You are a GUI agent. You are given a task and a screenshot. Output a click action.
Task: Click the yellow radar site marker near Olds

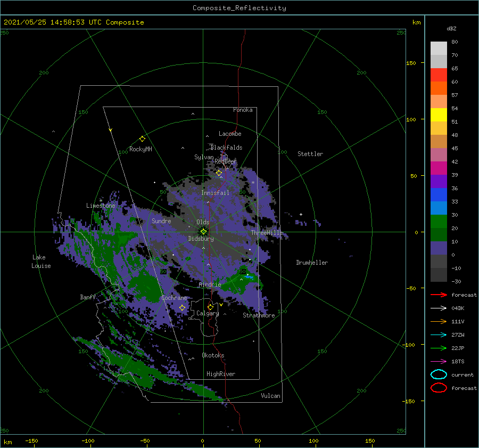pos(203,232)
